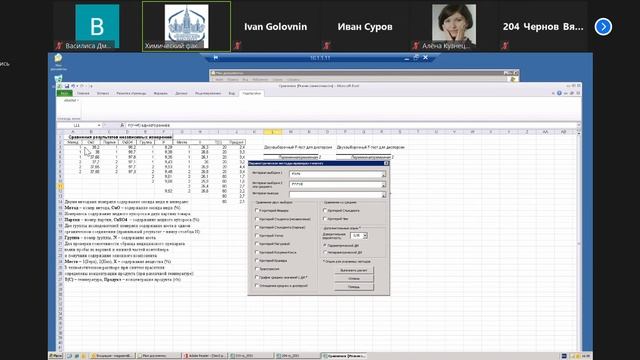Screen dimensions: 640x360
Task: Click range selector icon of first sample interval
Action: (383, 174)
